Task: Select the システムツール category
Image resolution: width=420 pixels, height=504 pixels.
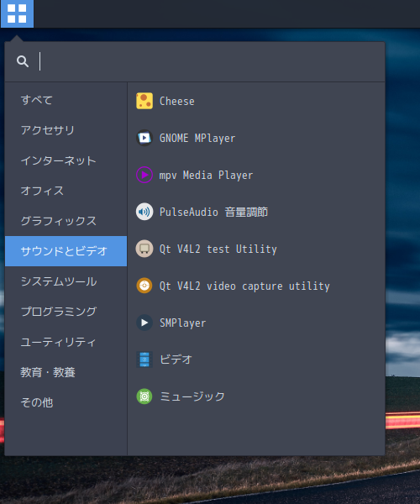Action: [x=66, y=281]
